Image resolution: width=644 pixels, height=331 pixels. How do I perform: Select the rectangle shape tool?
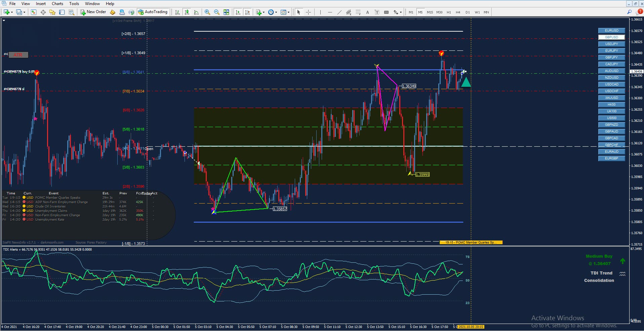[387, 12]
